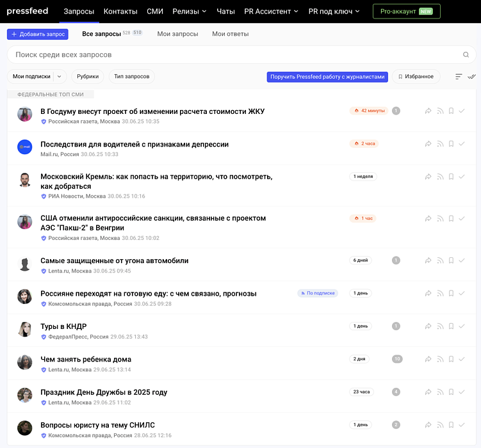Share the ЖКУ request via arrow icon
Screen dimensions: 481x448
point(428,111)
